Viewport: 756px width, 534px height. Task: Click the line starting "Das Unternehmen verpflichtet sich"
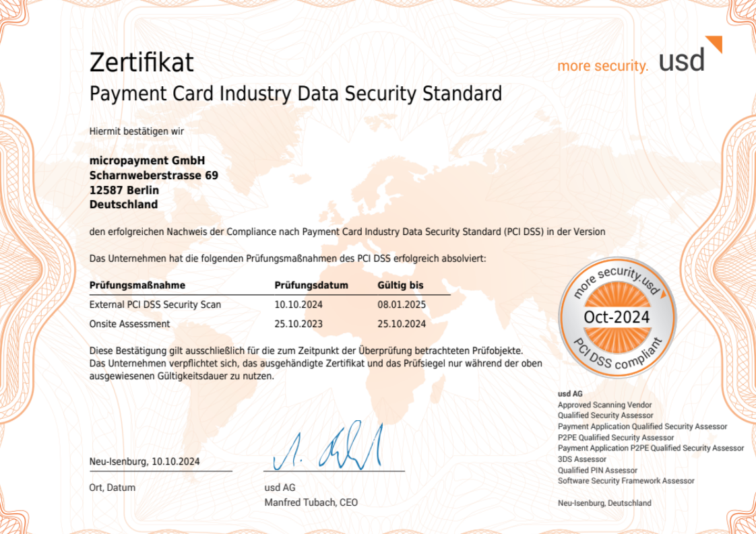click(x=316, y=364)
